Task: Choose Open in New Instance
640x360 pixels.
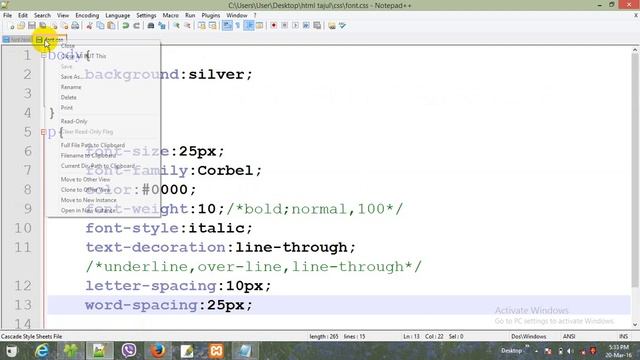Action: (88, 211)
